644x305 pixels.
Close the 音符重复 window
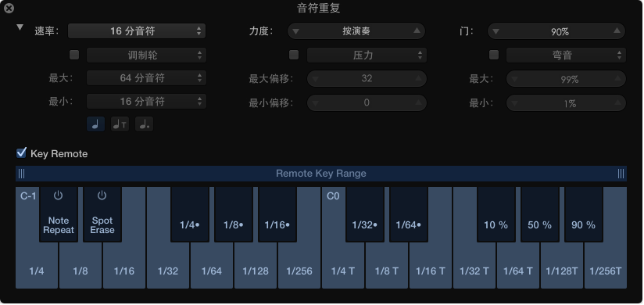pos(9,8)
